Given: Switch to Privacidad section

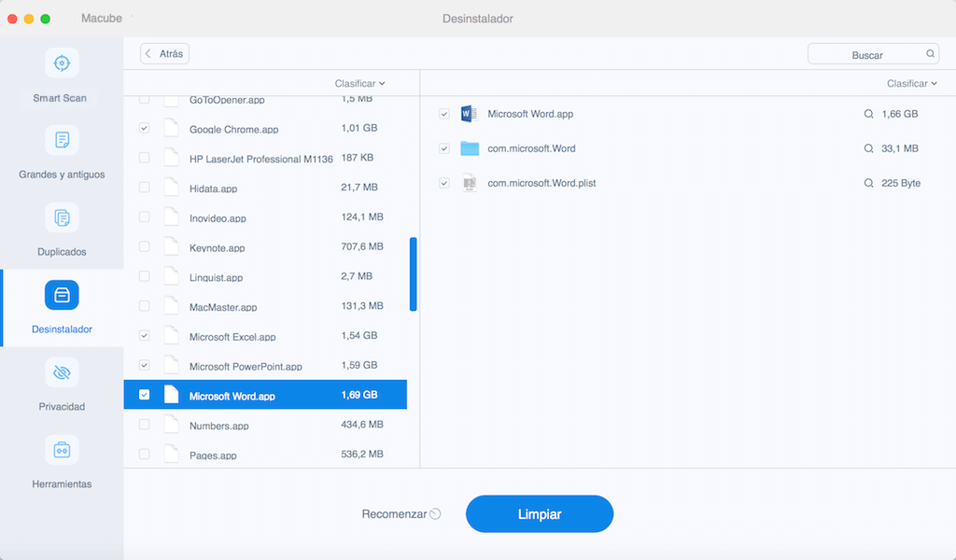Looking at the screenshot, I should pyautogui.click(x=62, y=406).
